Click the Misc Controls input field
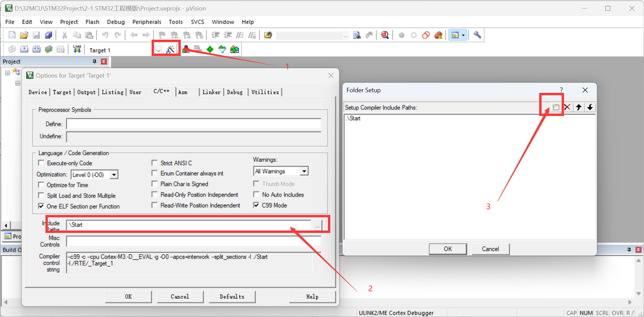This screenshot has height=317, width=644. (x=194, y=241)
